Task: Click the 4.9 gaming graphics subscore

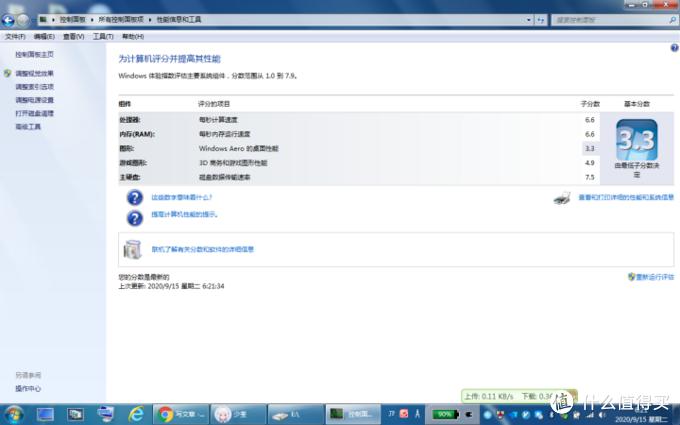Action: [590, 163]
